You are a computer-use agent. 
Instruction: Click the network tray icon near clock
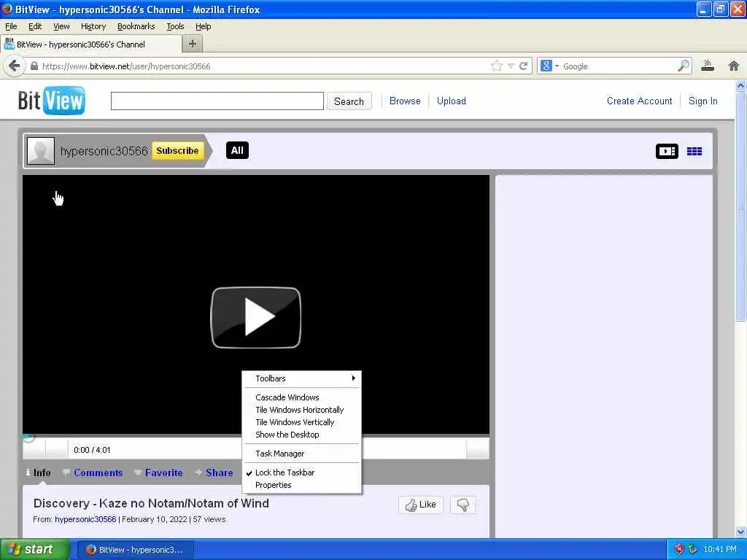tap(693, 549)
